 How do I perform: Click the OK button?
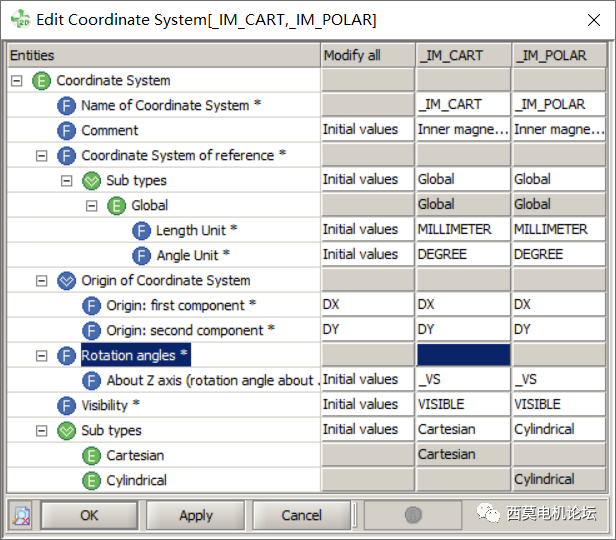click(x=89, y=515)
